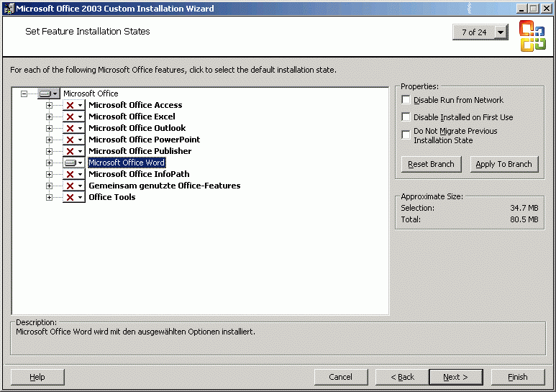556x392 pixels.
Task: Click the wizard title bar application icon
Action: tap(9, 9)
